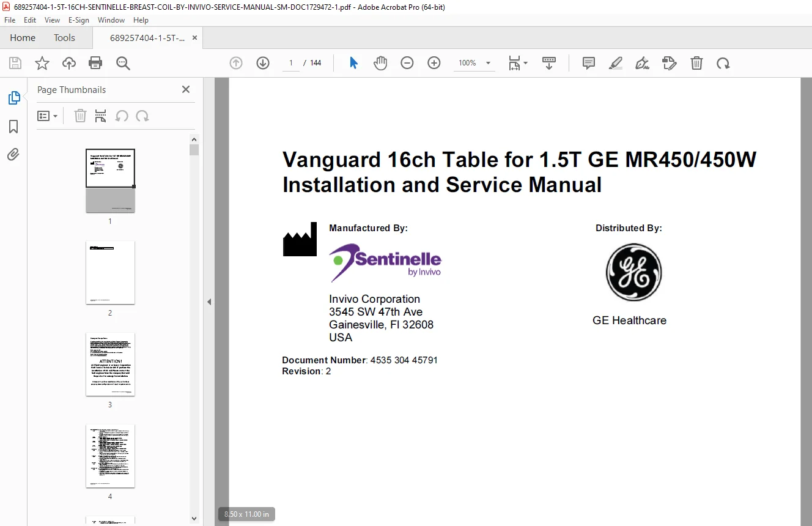The width and height of the screenshot is (812, 526).
Task: Select the page 4 thumbnail
Action: (110, 456)
